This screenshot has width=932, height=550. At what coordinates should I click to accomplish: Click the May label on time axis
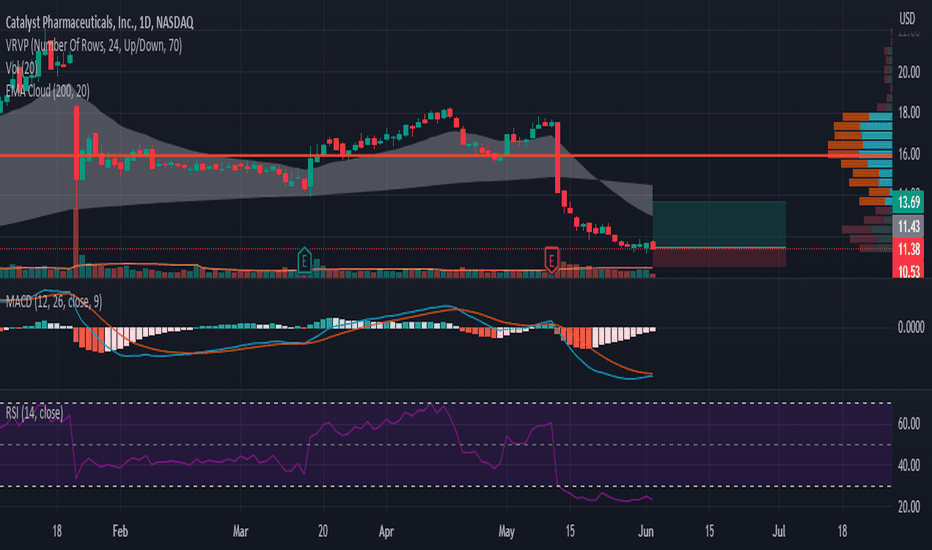pyautogui.click(x=506, y=531)
